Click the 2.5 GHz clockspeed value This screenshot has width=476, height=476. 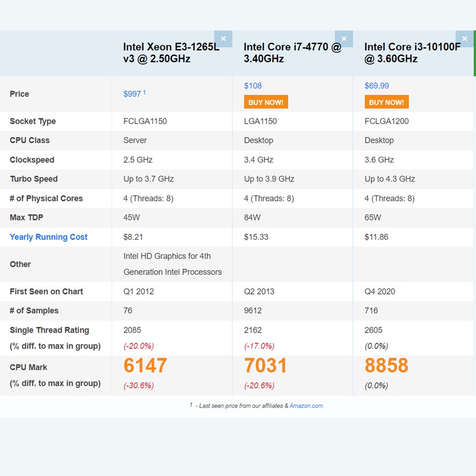pos(138,160)
